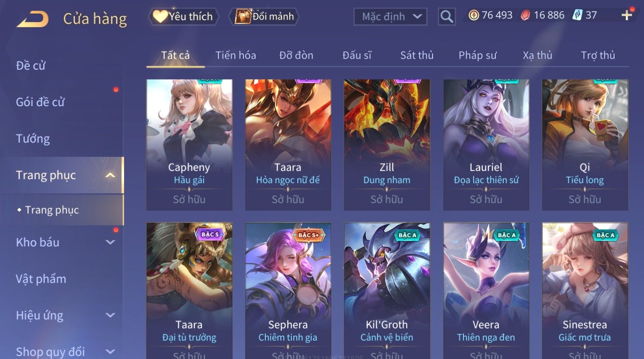Open the Đổi mảnh chest icon

(243, 16)
